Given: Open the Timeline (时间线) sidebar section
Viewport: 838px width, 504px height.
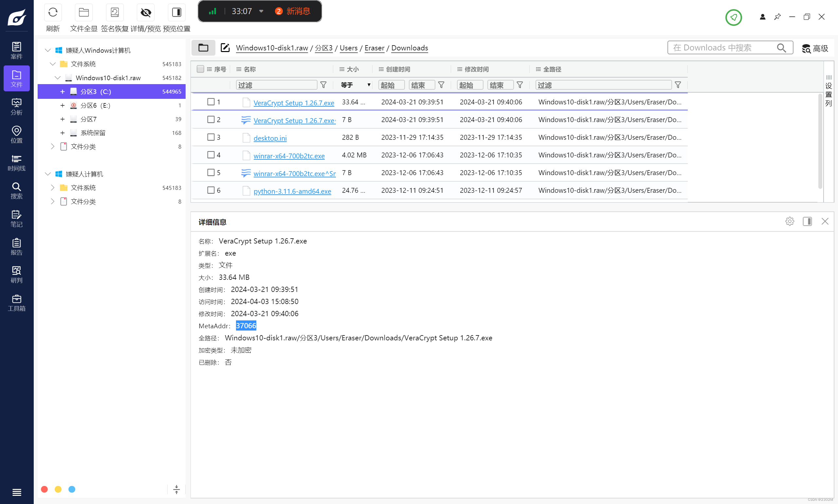Looking at the screenshot, I should coord(16,163).
